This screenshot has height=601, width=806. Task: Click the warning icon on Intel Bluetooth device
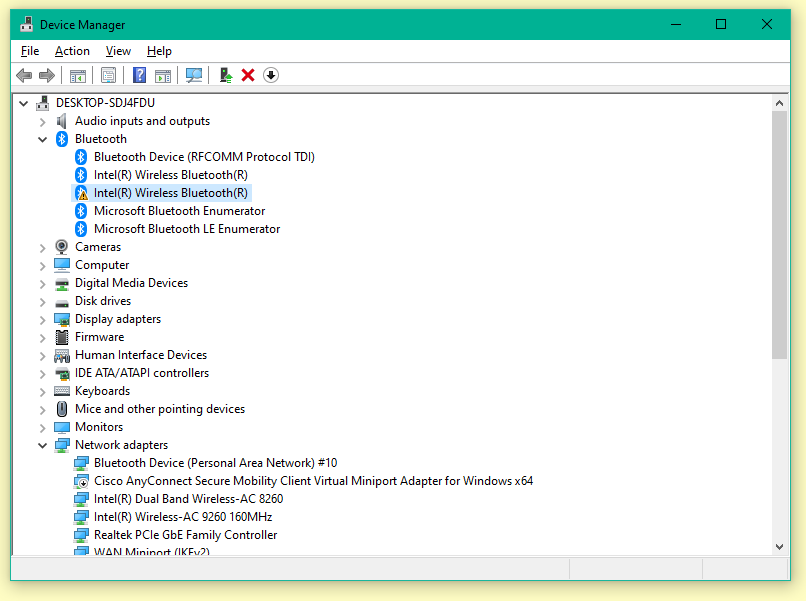(x=81, y=193)
